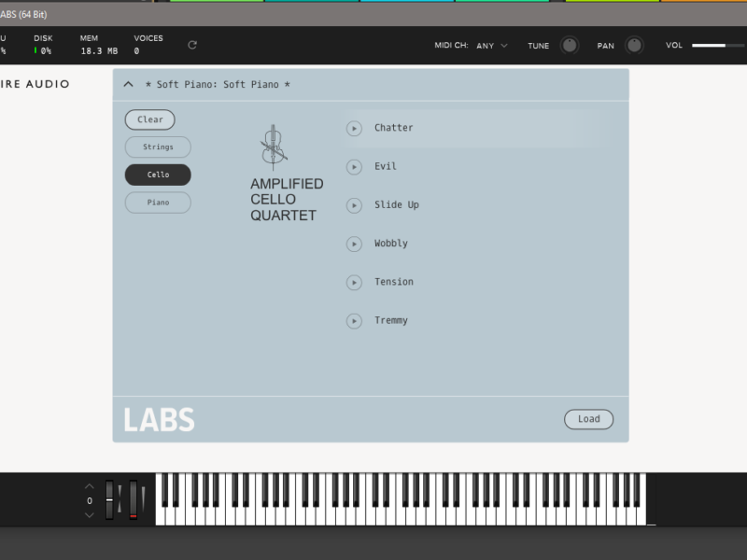Click the MEM 18.3 MB readout

point(99,45)
